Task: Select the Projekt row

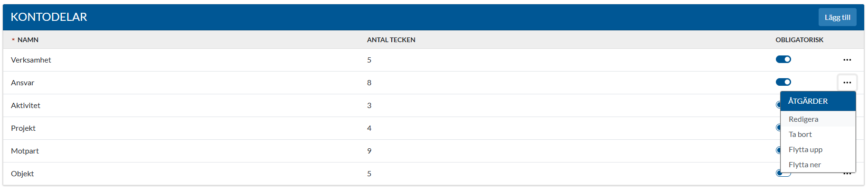Action: tap(23, 128)
